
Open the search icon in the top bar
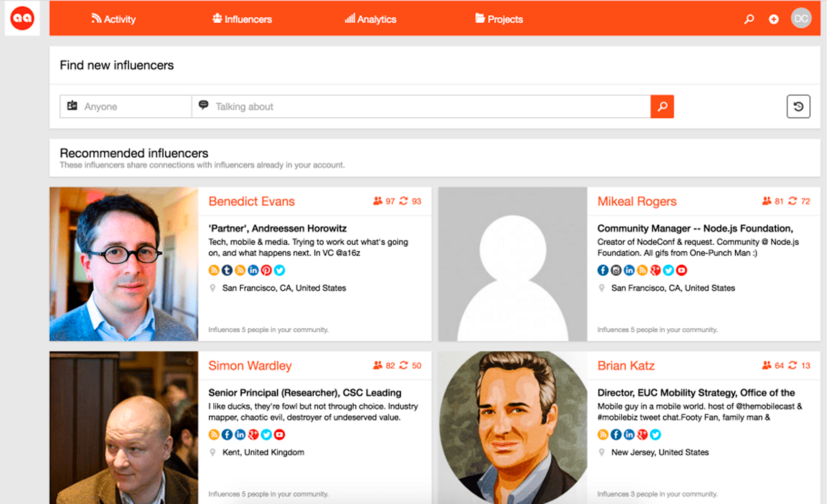click(x=749, y=19)
